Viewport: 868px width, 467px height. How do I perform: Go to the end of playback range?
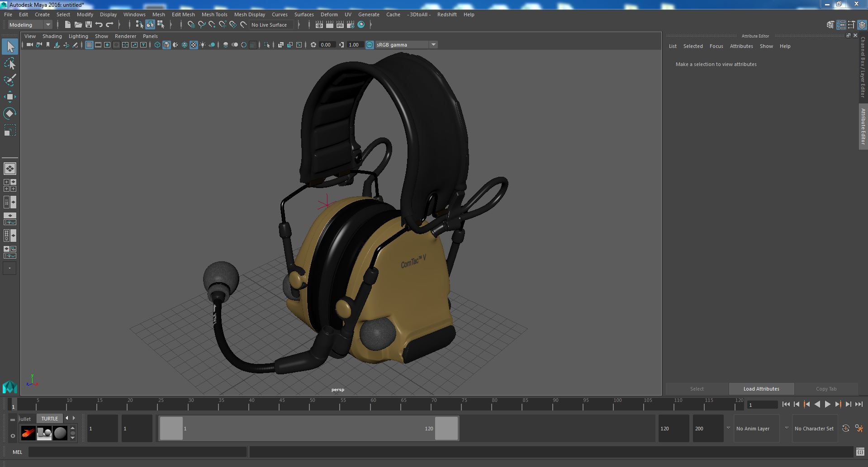click(x=859, y=405)
